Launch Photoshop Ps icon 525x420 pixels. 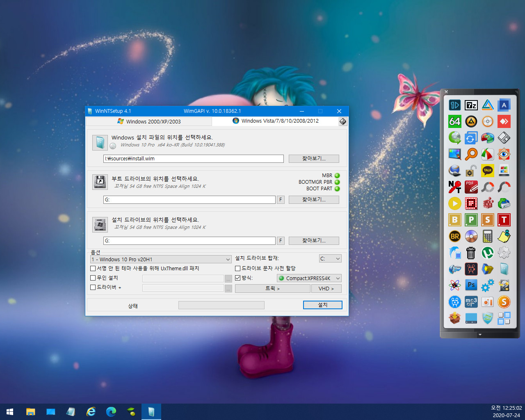pos(471,285)
